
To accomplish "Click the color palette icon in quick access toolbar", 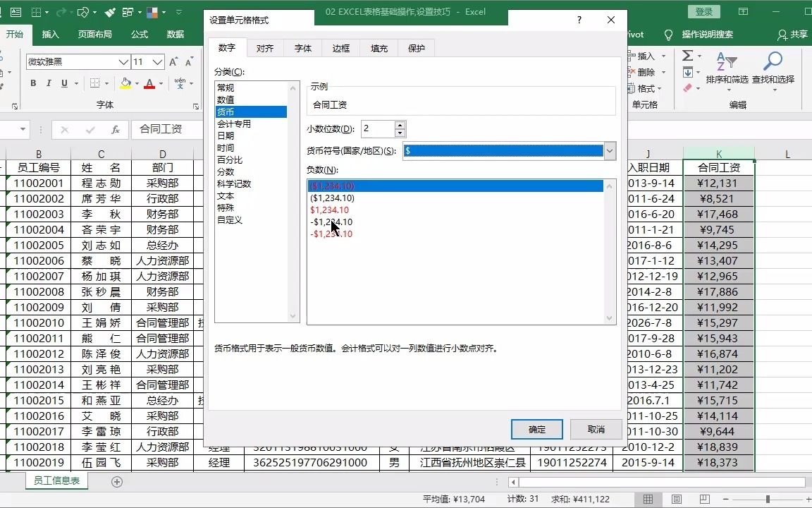I will pos(152,11).
